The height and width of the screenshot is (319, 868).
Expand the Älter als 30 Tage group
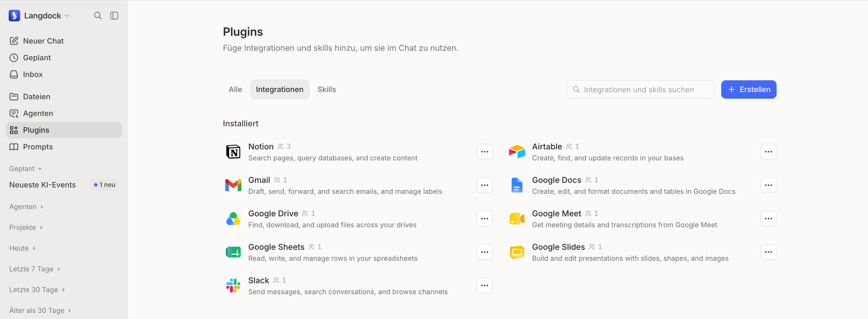(x=40, y=311)
